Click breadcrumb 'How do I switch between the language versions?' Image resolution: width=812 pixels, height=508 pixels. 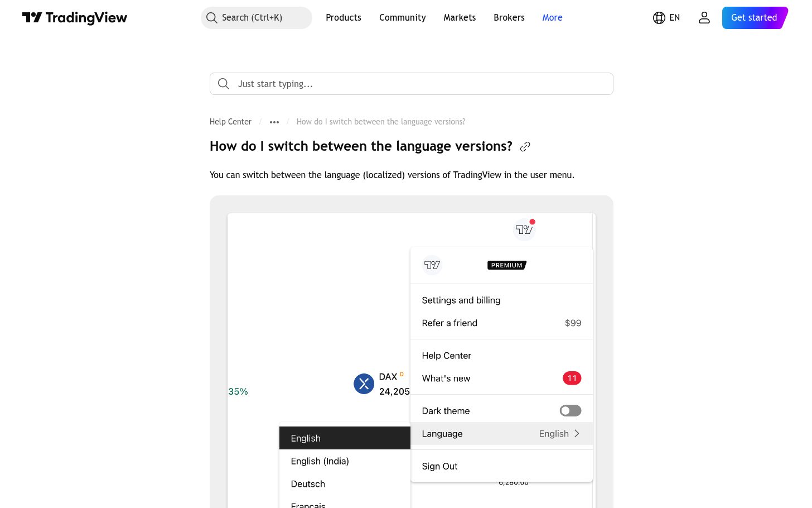(x=381, y=122)
